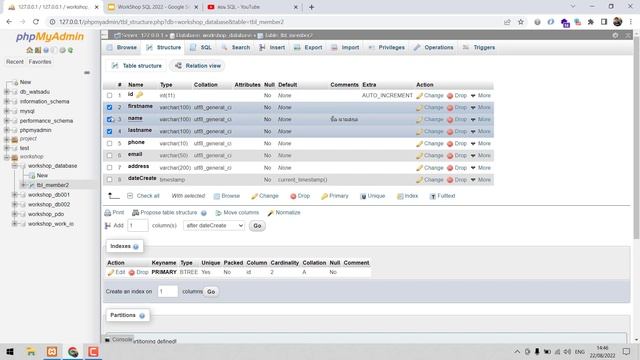Open the Search tab
The image size is (640, 360).
coord(236,48)
